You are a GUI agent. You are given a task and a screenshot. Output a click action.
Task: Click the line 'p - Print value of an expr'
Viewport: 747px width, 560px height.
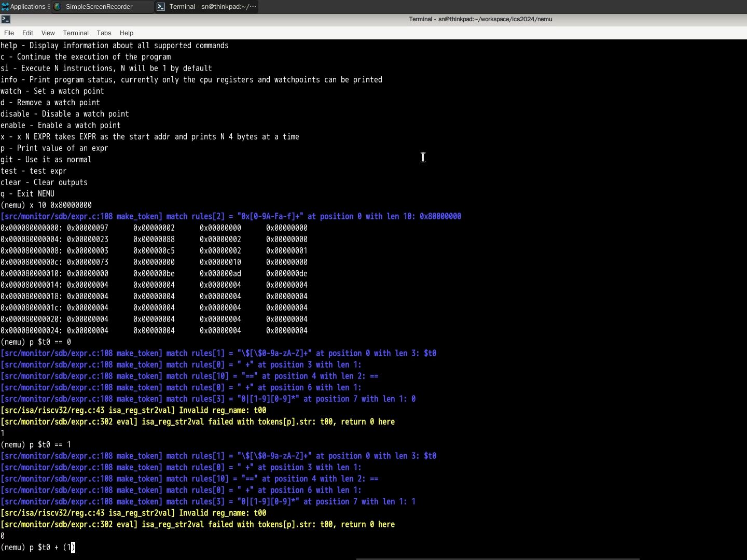coord(54,148)
